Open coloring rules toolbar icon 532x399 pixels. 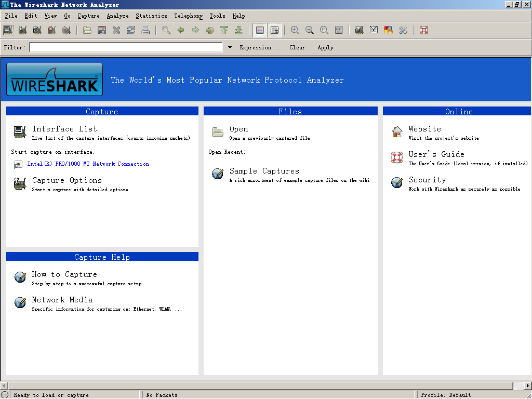tap(388, 30)
